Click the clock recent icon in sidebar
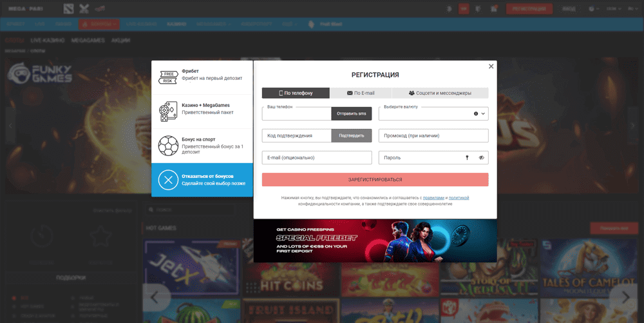This screenshot has width=644, height=323. point(41,237)
